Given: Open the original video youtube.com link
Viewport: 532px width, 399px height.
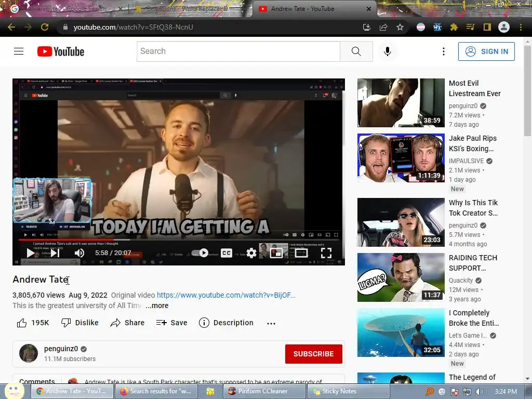Looking at the screenshot, I should pyautogui.click(x=226, y=295).
